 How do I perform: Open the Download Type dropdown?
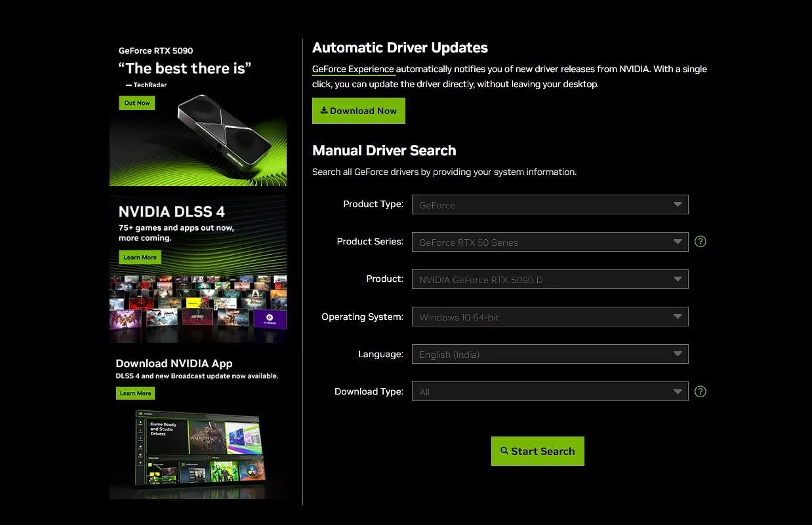[550, 391]
